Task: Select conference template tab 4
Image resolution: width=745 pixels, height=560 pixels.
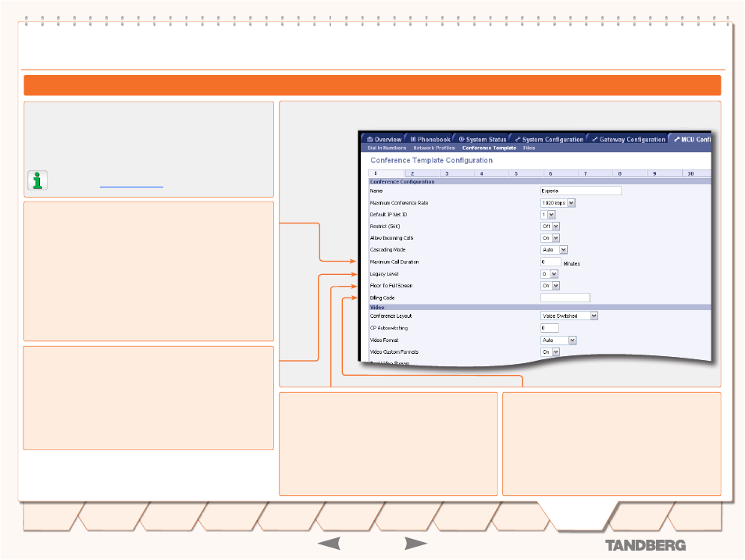Action: tap(491, 173)
